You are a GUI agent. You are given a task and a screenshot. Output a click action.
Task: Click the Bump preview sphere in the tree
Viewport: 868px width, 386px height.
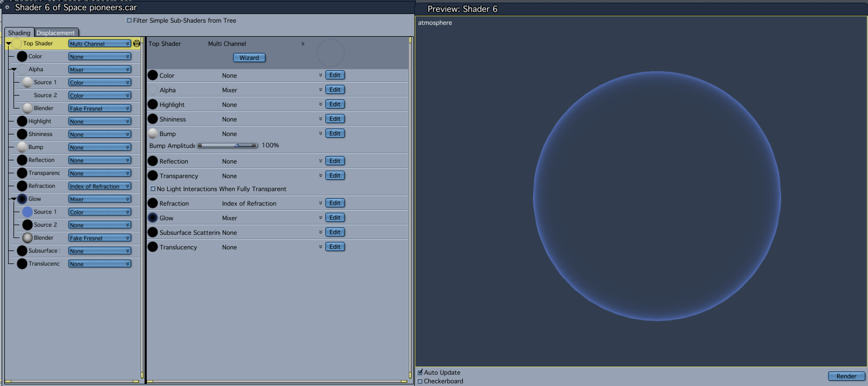point(22,147)
